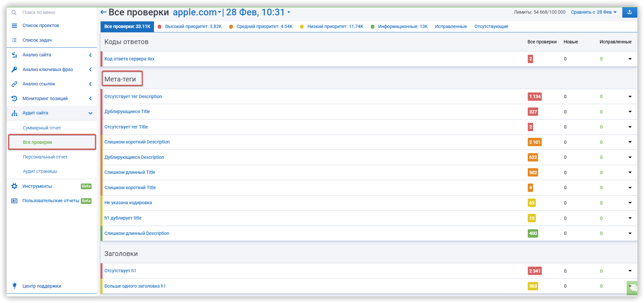Click the back arrow next to Все проверки

pos(104,12)
